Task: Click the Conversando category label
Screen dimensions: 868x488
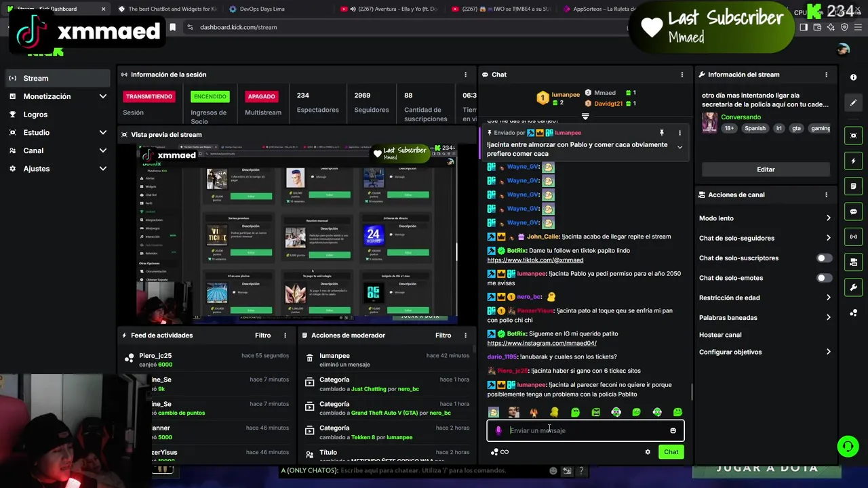Action: [x=741, y=117]
